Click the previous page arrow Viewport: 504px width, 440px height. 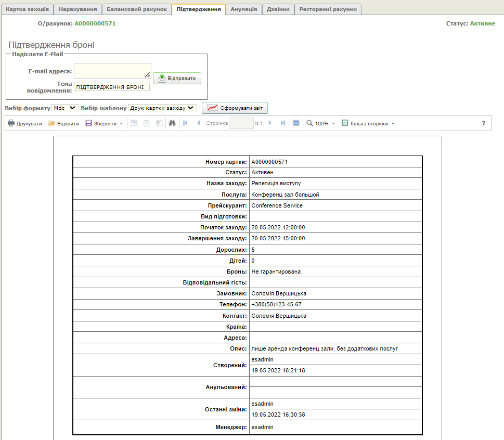[x=198, y=123]
